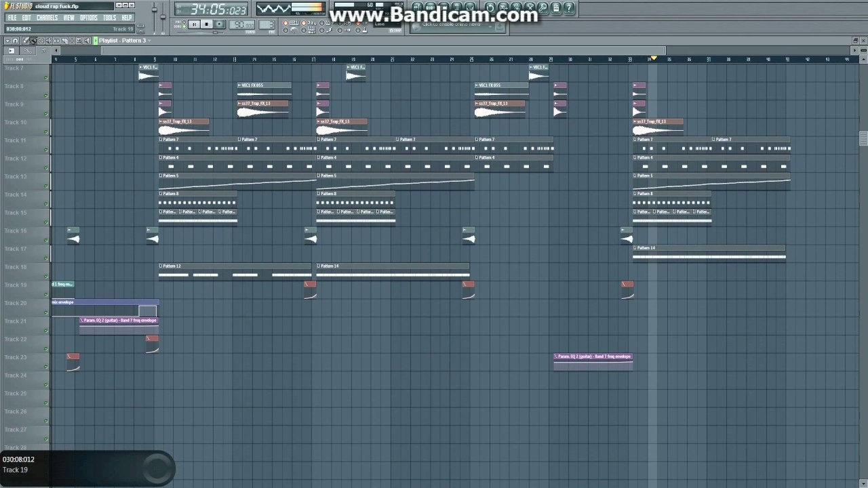Stop playback with the stop button
This screenshot has width=868, height=488.
[x=207, y=24]
